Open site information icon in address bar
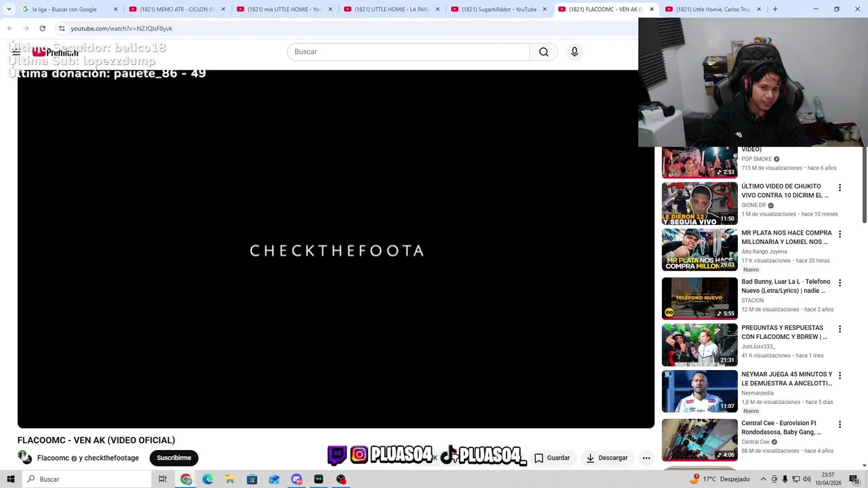Screen dimensions: 868x488 [x=62, y=28]
